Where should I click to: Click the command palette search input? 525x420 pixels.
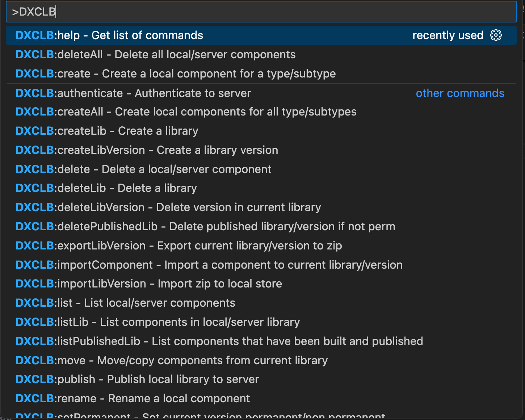(x=261, y=12)
